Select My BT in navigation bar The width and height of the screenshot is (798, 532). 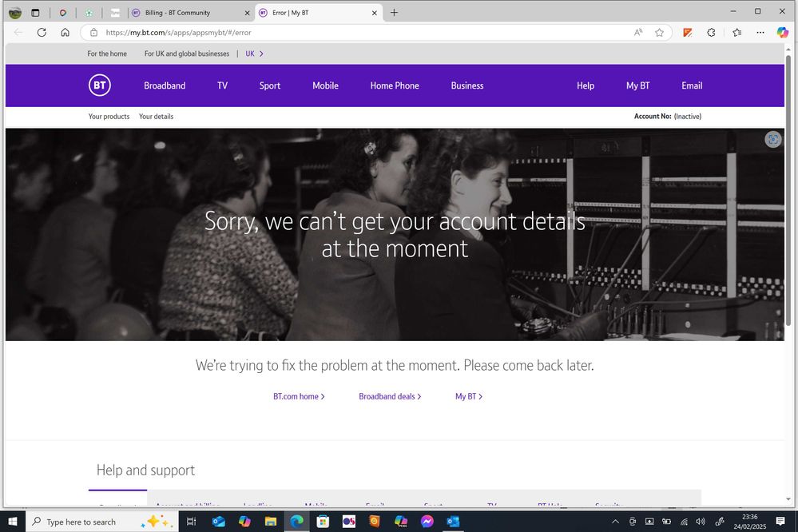tap(637, 85)
